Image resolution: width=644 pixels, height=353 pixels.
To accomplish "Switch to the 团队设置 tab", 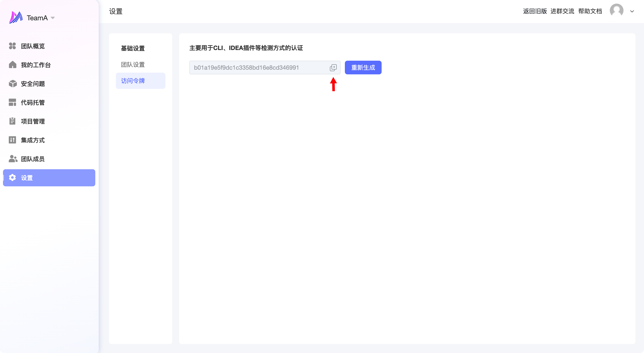I will 133,65.
